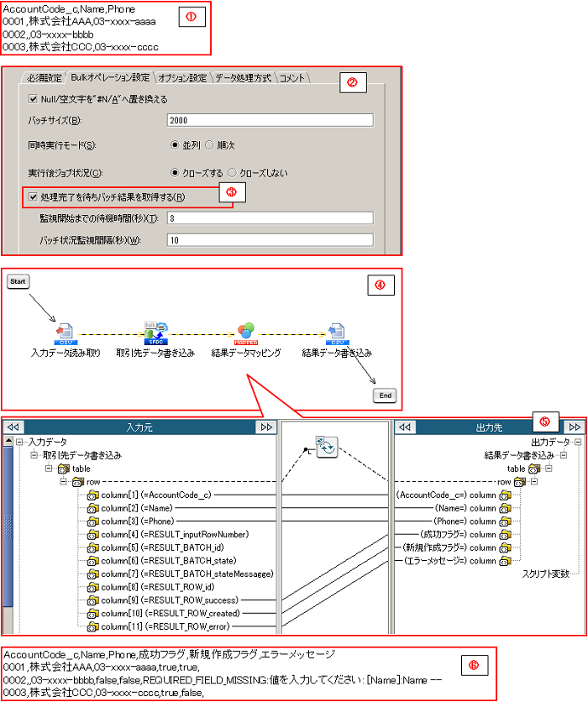Click the Start node in the flow
Screen dimensions: 588x702
pos(18,282)
